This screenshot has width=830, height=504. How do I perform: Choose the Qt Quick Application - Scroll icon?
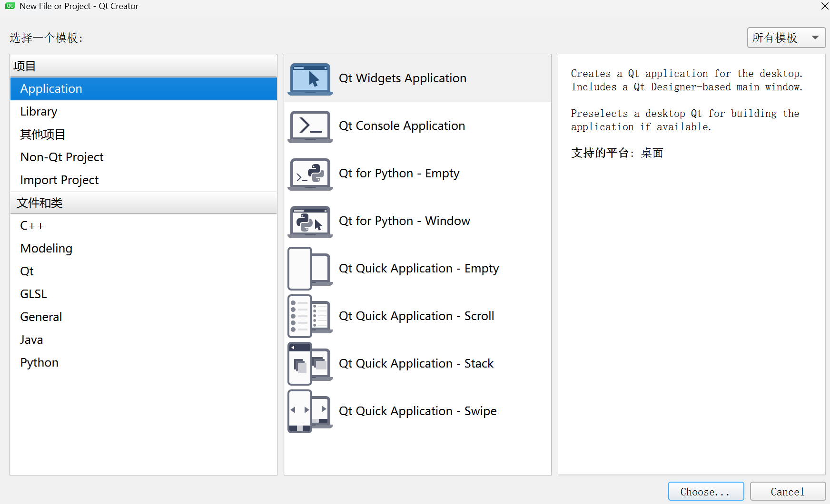pyautogui.click(x=310, y=316)
